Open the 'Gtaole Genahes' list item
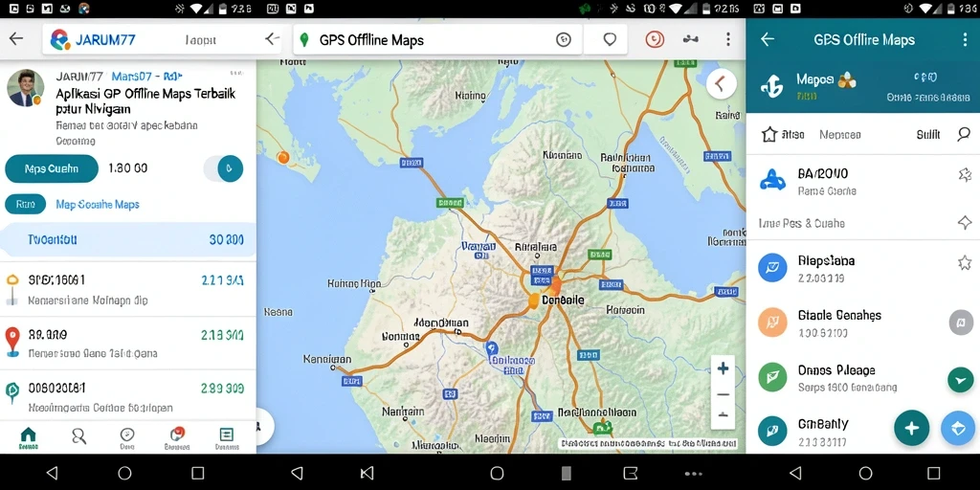980x490 pixels. point(862,323)
